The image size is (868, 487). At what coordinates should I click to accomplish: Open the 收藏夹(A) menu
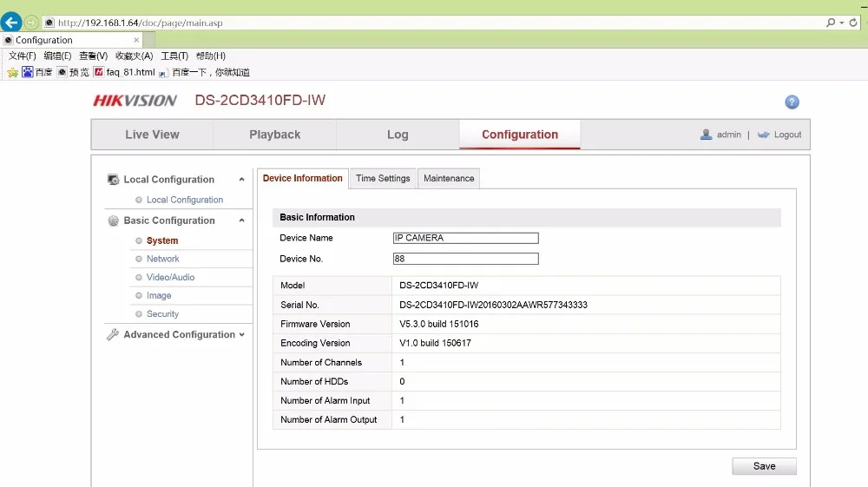[x=134, y=56]
